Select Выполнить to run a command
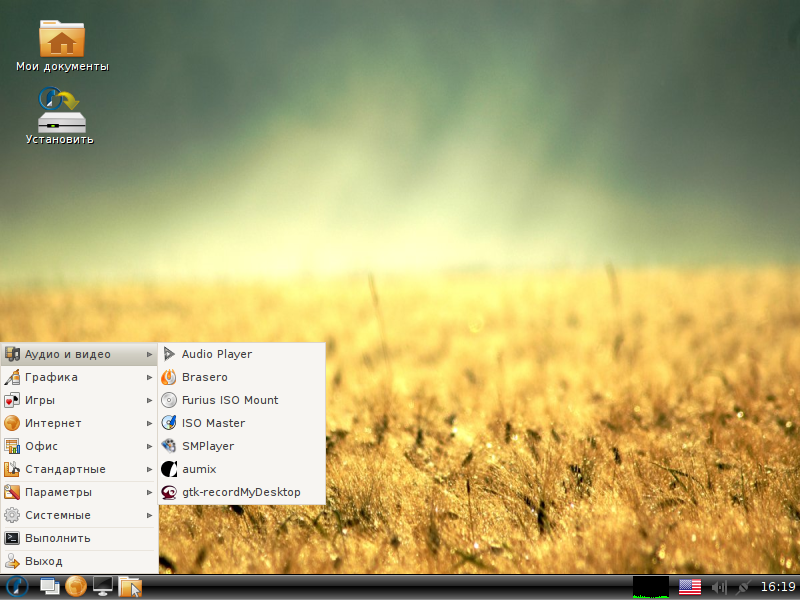 [79, 538]
